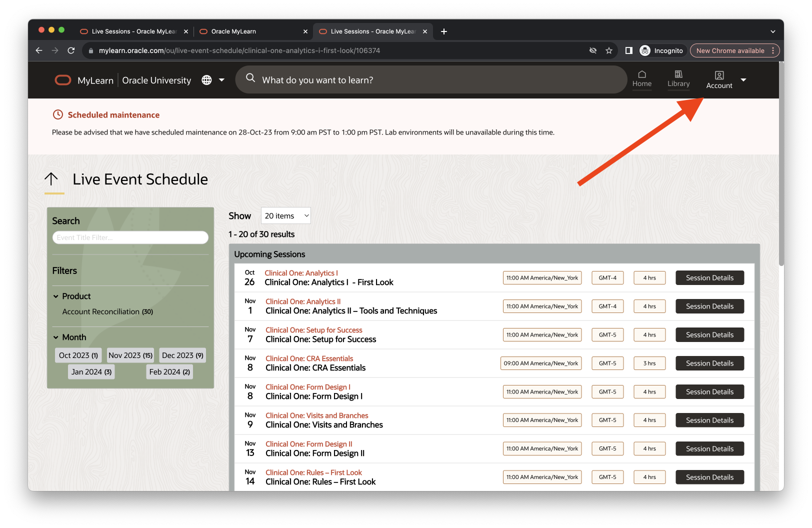Click the Oracle MyLearn logo icon
The height and width of the screenshot is (528, 812).
63,80
